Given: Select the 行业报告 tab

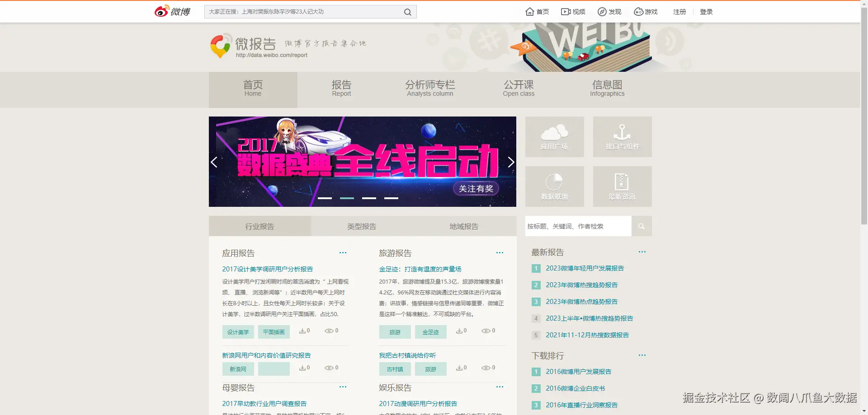Looking at the screenshot, I should click(259, 226).
